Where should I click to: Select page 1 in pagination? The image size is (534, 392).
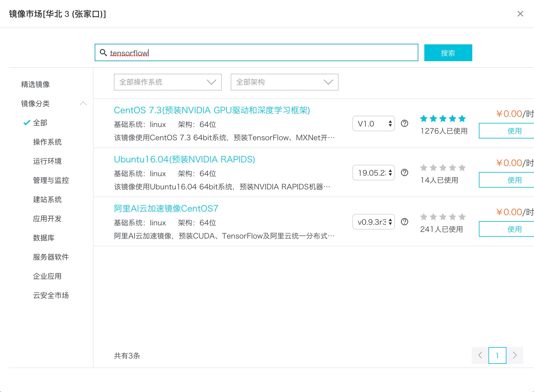(497, 355)
